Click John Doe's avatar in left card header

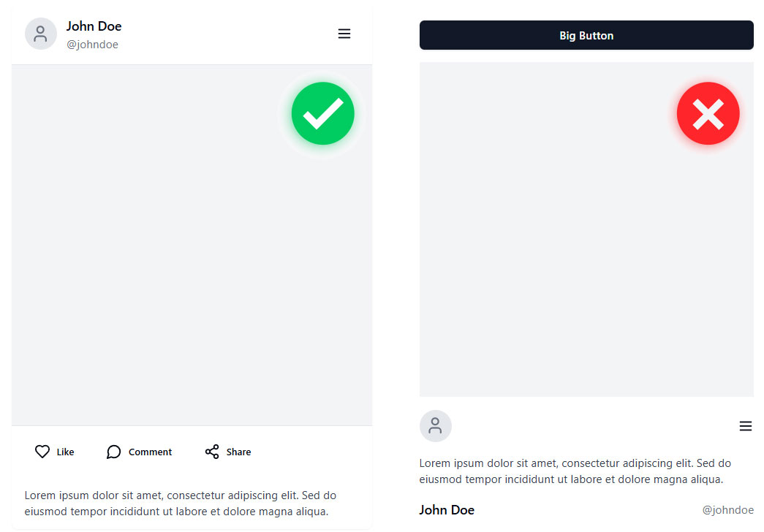click(x=41, y=34)
